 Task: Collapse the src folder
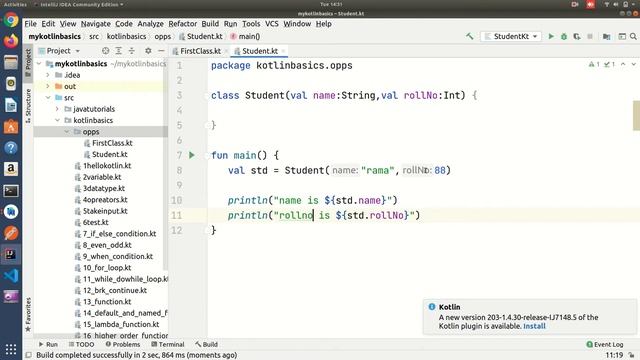click(48, 98)
